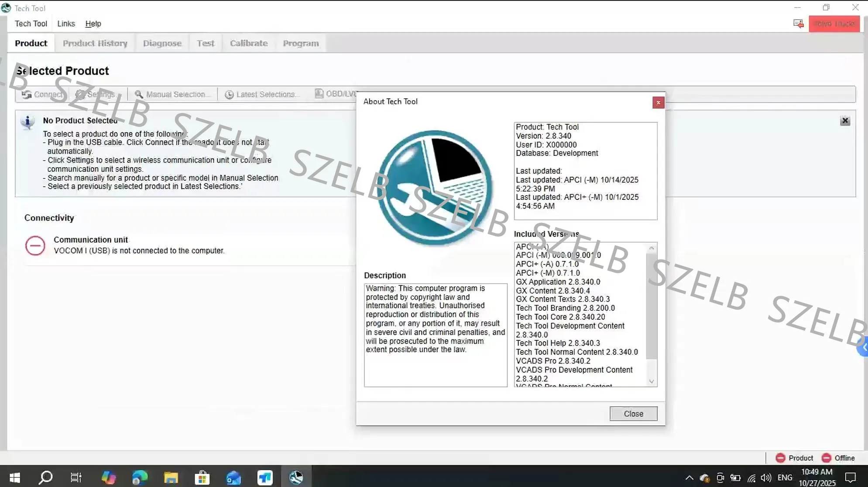Screen dimensions: 868x487
Task: Open Settings from the product toolbar
Action: pyautogui.click(x=80, y=94)
